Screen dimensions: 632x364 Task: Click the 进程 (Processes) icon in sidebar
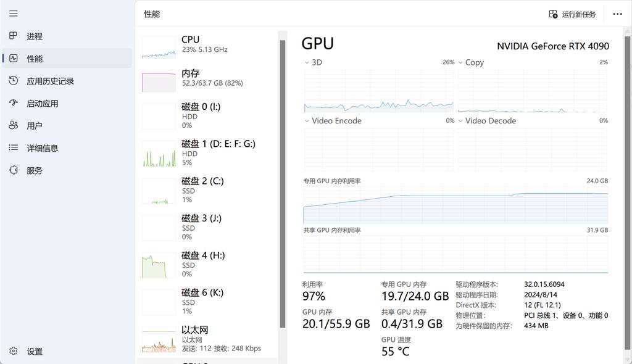point(14,36)
